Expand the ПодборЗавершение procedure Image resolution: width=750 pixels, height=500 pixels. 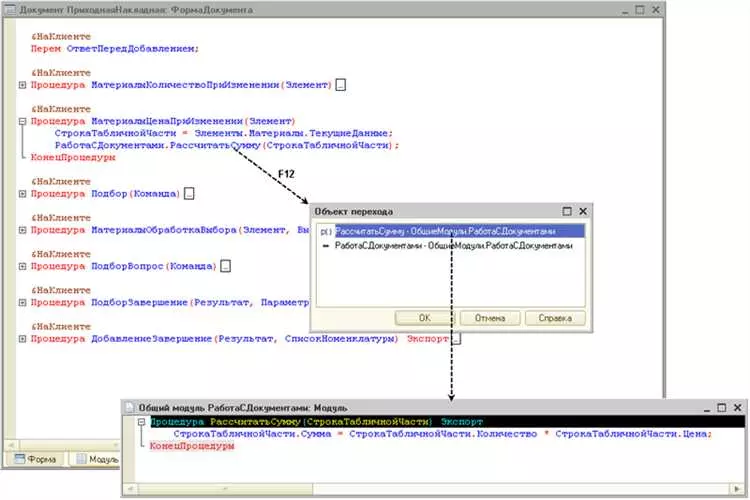tap(22, 302)
